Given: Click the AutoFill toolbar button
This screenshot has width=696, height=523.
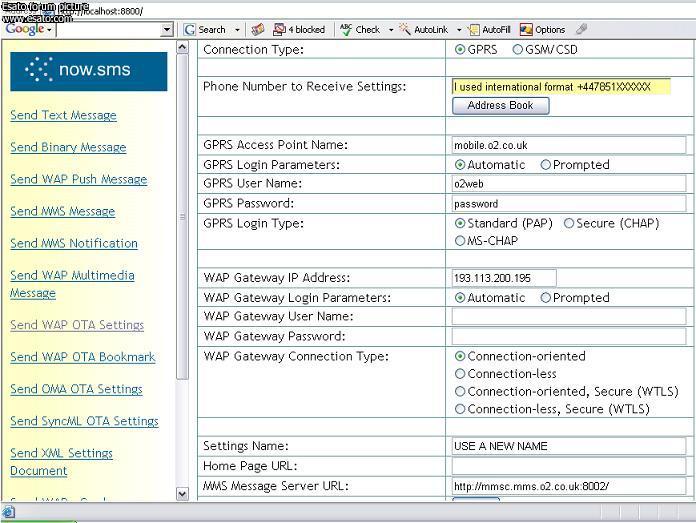Looking at the screenshot, I should [x=489, y=30].
